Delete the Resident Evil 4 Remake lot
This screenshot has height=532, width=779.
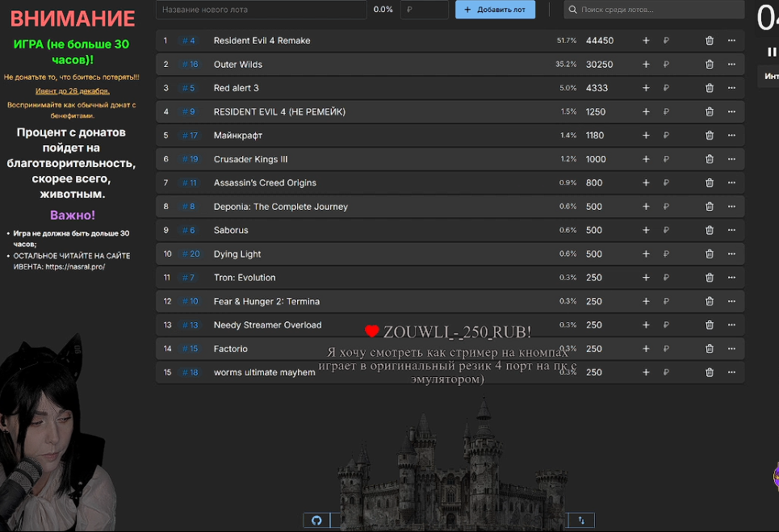click(x=710, y=40)
